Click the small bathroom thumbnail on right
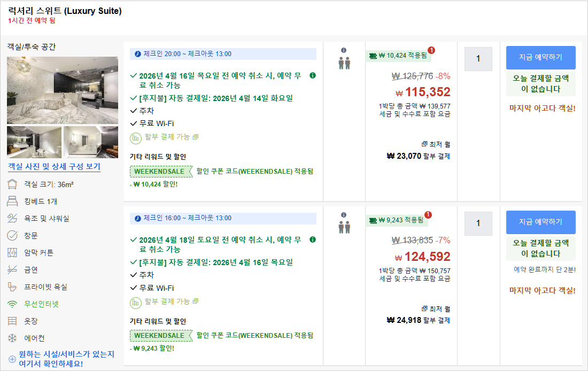The image size is (588, 371). pos(91,142)
